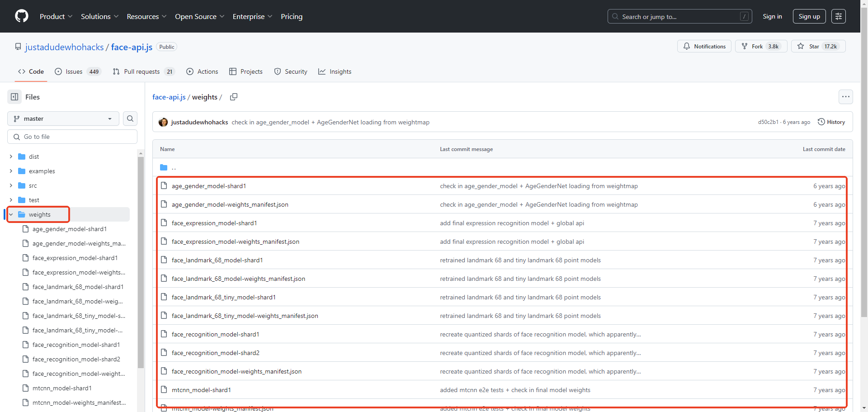Select mtcnn_model-shard1 in sidebar tree
Screen dimensions: 868x412
pos(62,388)
